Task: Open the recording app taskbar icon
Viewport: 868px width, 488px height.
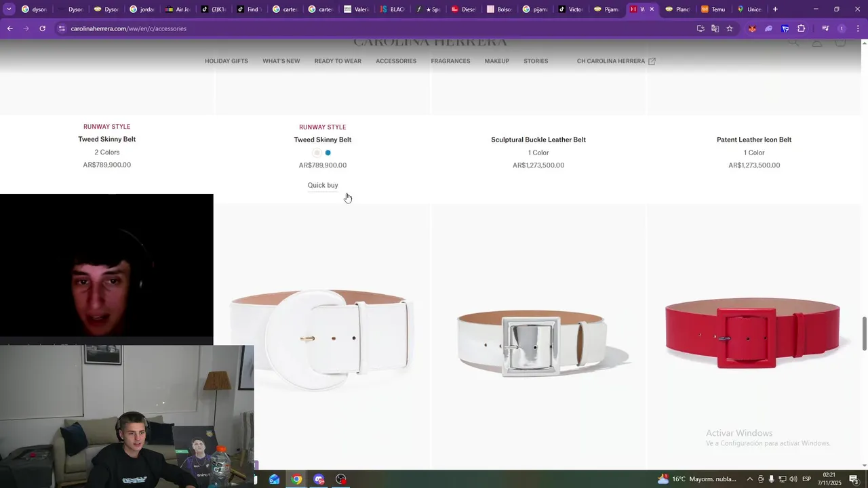Action: point(341,479)
